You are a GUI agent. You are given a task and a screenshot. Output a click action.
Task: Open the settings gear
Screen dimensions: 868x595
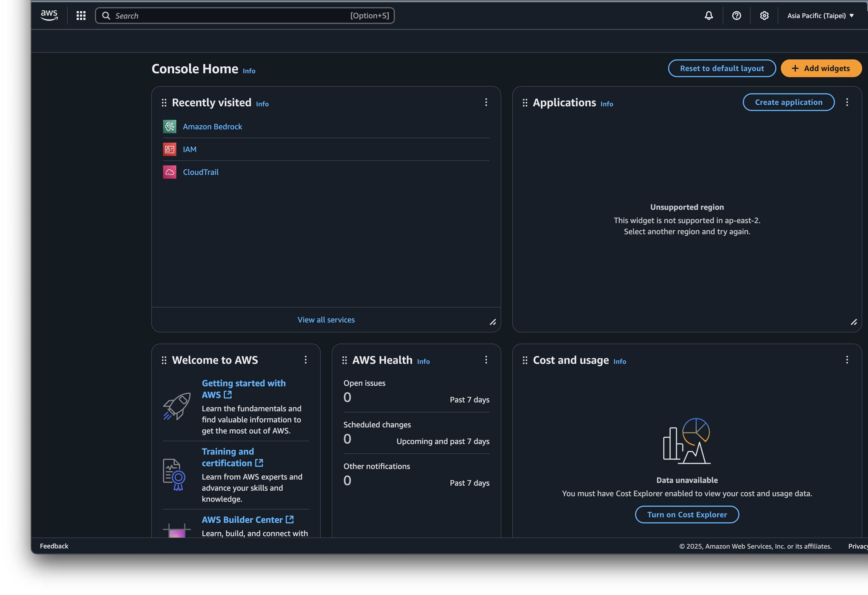pos(764,16)
